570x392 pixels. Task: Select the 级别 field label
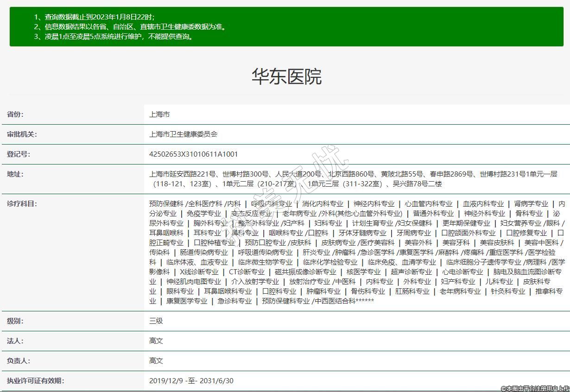tap(15, 321)
